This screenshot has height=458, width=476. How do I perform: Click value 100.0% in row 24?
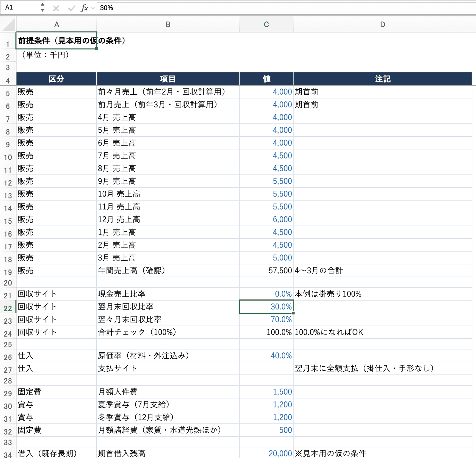(266, 332)
